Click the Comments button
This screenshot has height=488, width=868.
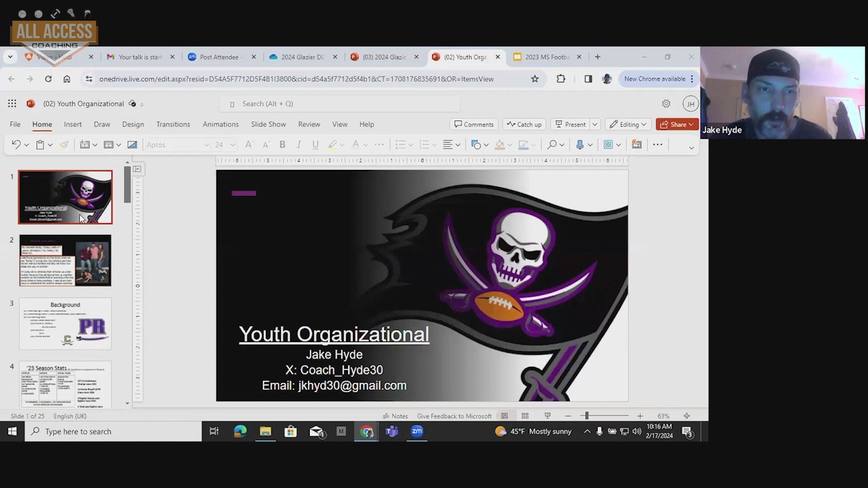coord(474,124)
